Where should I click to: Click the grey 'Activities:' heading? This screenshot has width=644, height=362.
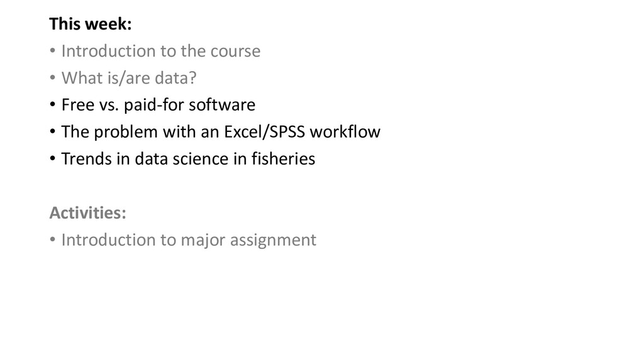click(x=87, y=212)
